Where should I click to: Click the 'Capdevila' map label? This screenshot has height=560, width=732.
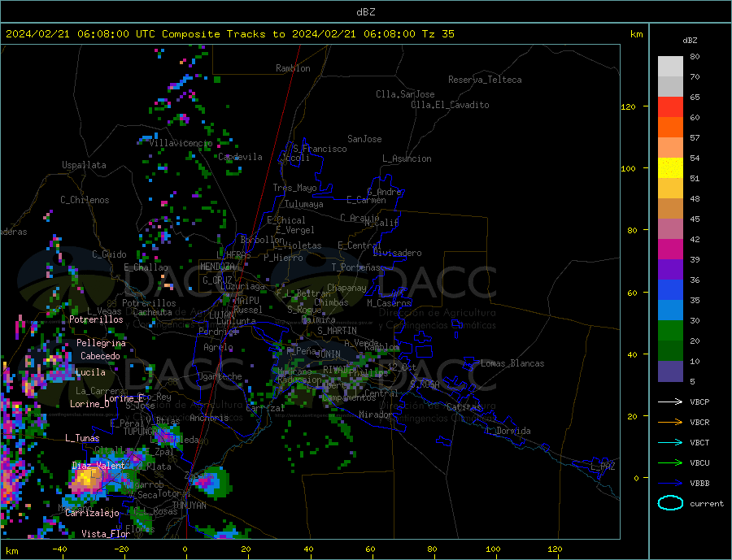240,157
